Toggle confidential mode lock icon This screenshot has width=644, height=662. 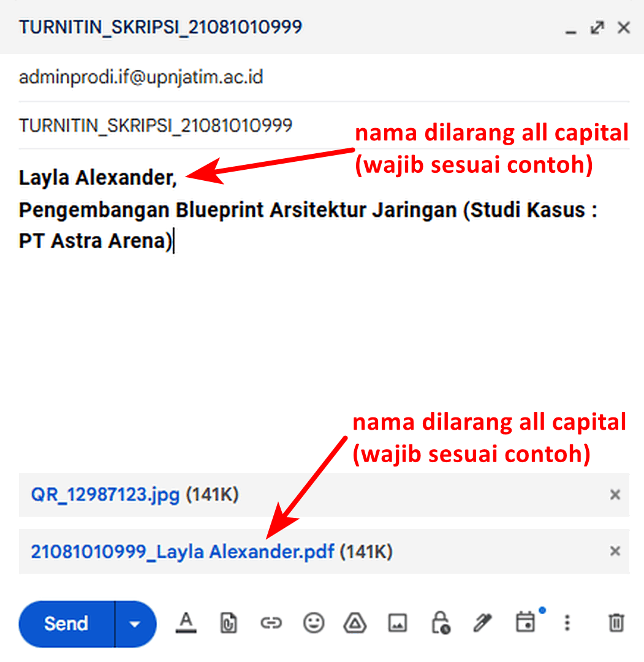(x=441, y=623)
